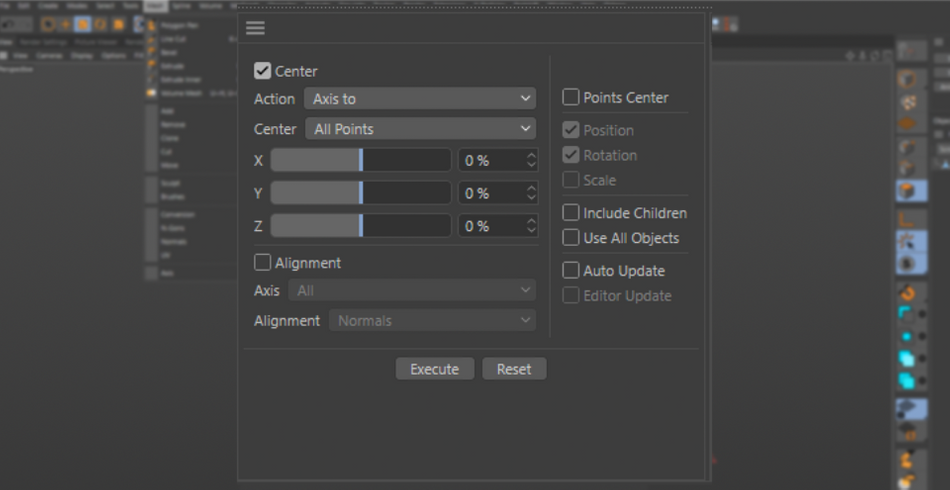
Task: Click the Z percentage slider
Action: pyautogui.click(x=360, y=226)
